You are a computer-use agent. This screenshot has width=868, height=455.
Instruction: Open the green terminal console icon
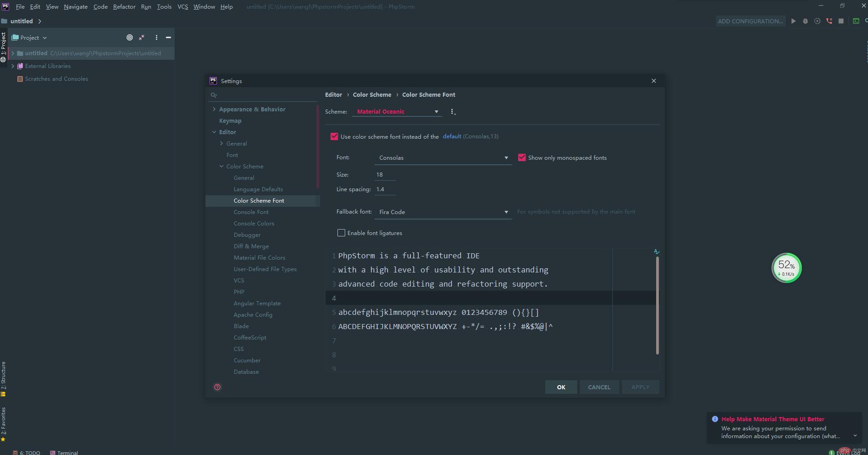[x=856, y=21]
